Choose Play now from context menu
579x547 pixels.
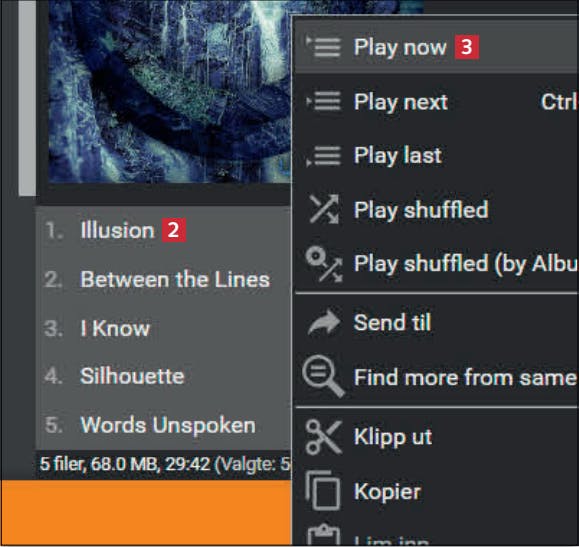(436, 47)
